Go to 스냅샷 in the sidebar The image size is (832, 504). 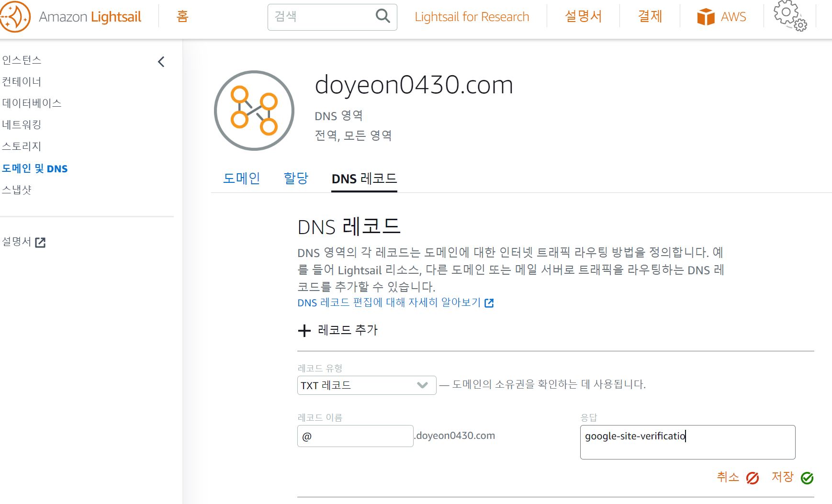(16, 190)
